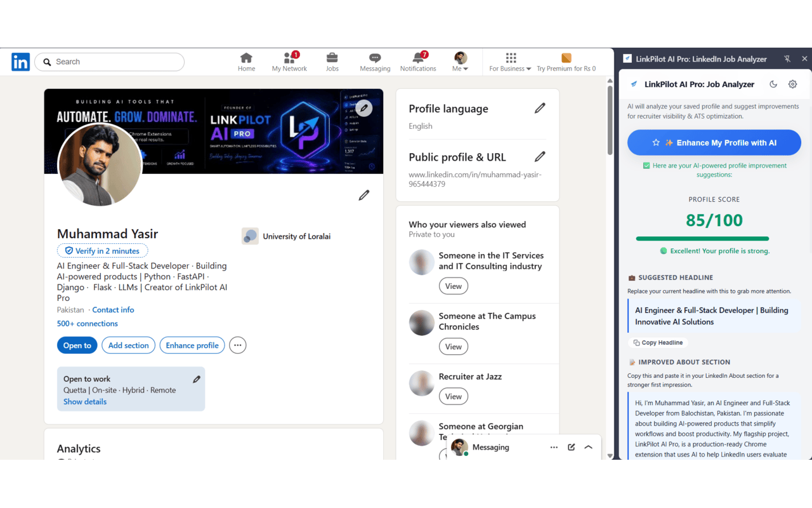The image size is (812, 508).
Task: Click the SUGGESTED HEADLINE heading
Action: click(676, 277)
